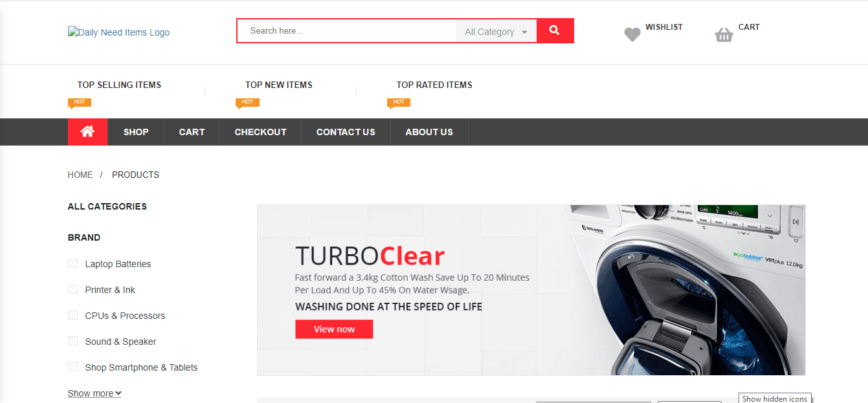Open the SHOP menu item

pyautogui.click(x=135, y=131)
